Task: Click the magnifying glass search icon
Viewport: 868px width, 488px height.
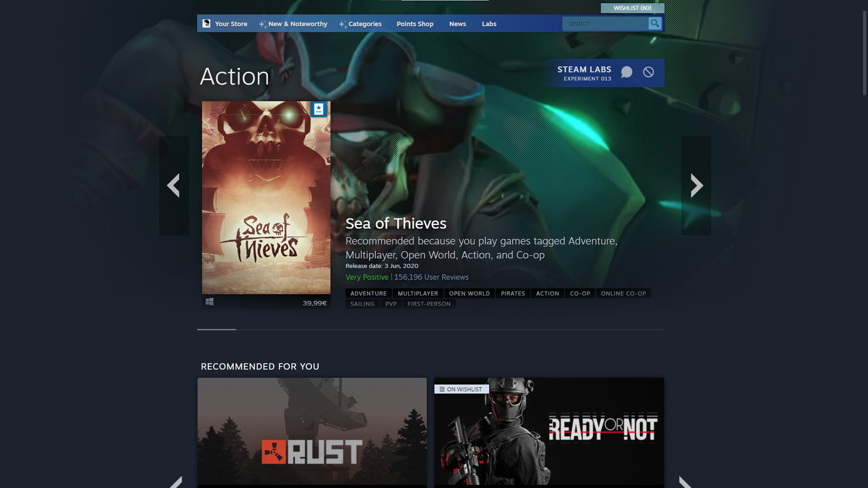Action: coord(654,23)
